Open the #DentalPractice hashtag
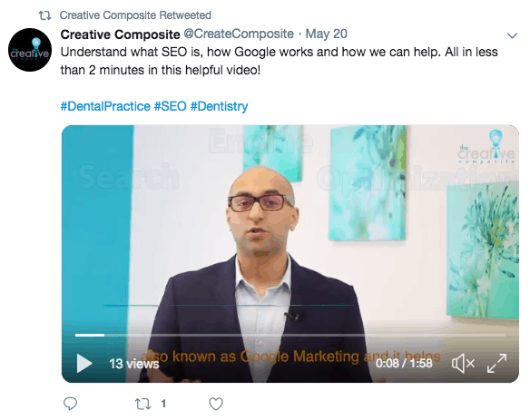 [x=105, y=106]
